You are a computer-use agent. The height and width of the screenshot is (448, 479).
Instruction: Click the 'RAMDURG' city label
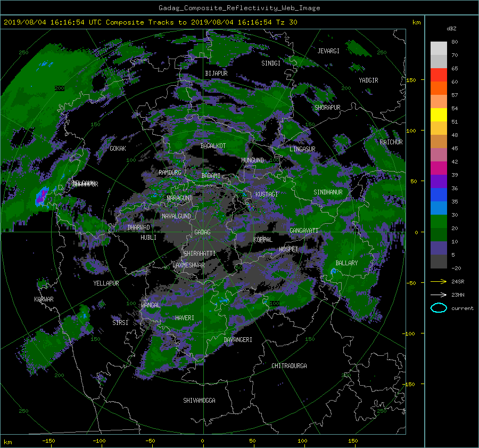pyautogui.click(x=170, y=173)
